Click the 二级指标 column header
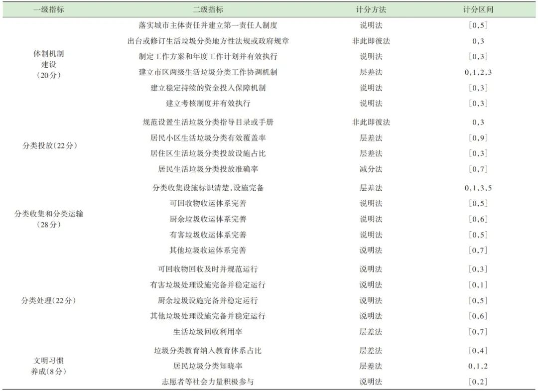The image size is (538, 392). (208, 9)
